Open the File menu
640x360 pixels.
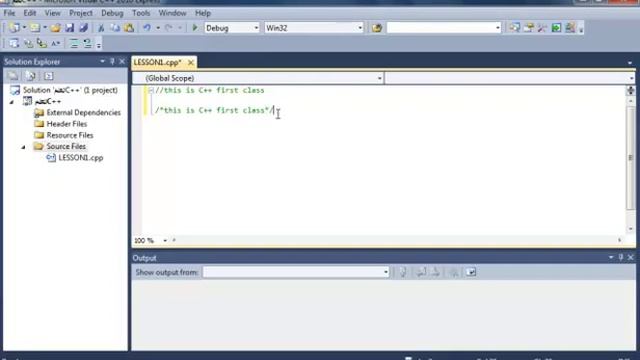click(x=9, y=13)
